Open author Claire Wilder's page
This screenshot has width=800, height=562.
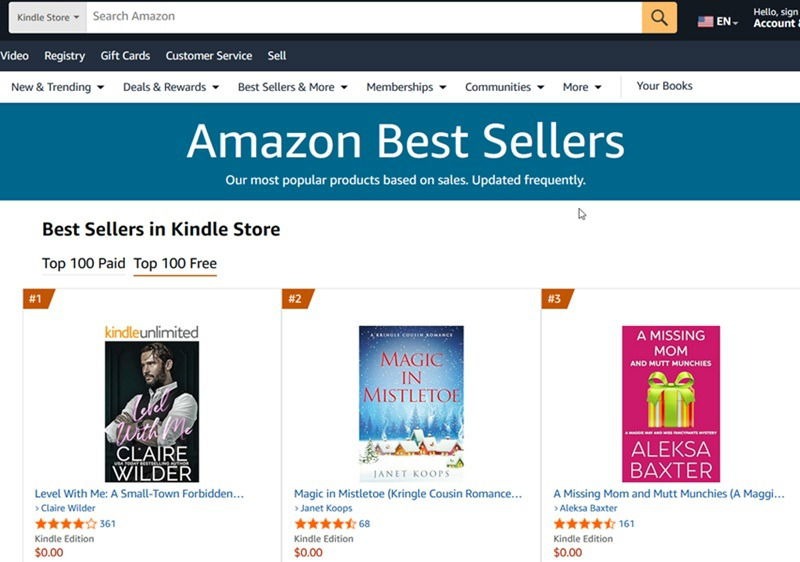(x=68, y=509)
